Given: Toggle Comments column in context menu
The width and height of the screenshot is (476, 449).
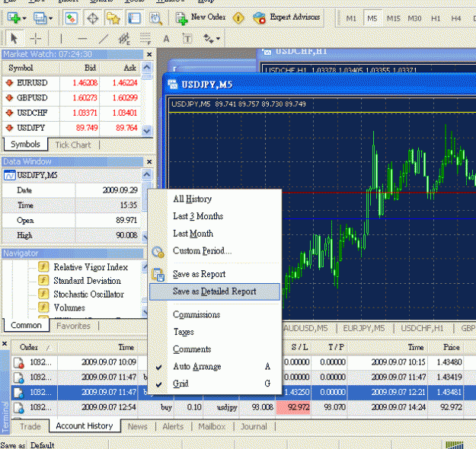Looking at the screenshot, I should coord(215,349).
